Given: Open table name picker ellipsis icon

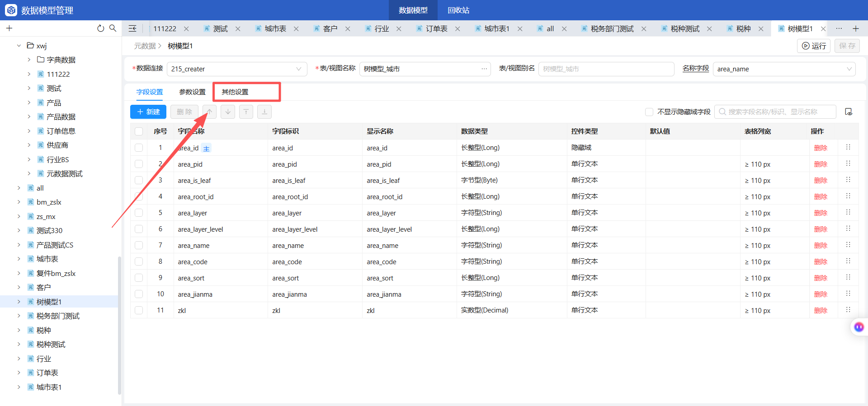Looking at the screenshot, I should point(484,69).
